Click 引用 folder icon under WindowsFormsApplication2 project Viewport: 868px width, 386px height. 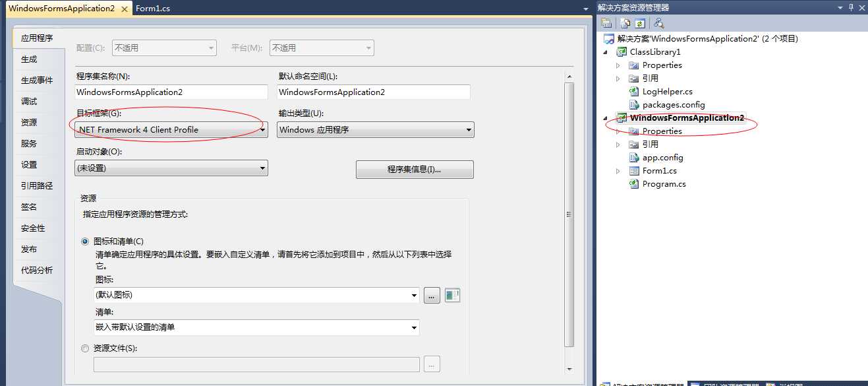pos(634,145)
